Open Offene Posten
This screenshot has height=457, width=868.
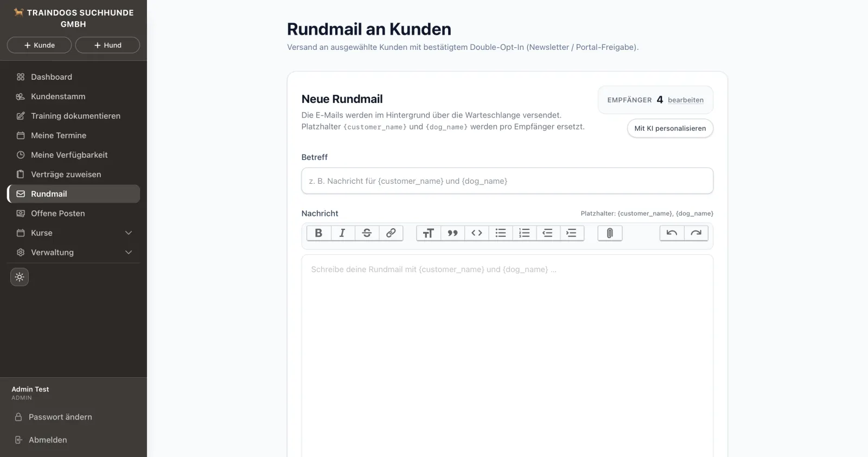pyautogui.click(x=73, y=214)
